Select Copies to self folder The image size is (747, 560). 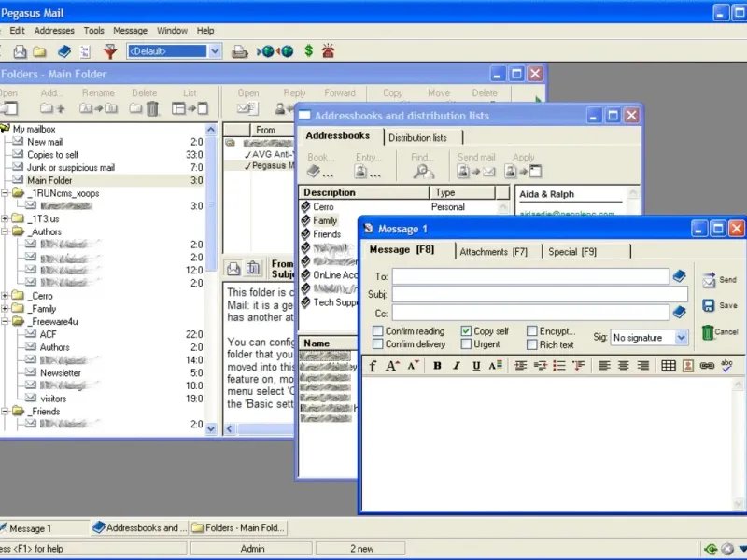52,154
